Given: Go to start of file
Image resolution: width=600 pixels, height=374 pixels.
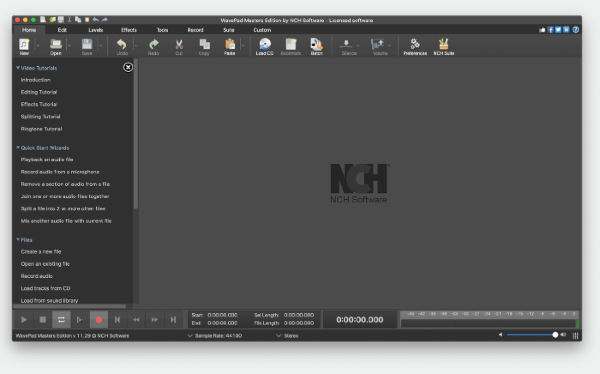Looking at the screenshot, I should pyautogui.click(x=117, y=319).
